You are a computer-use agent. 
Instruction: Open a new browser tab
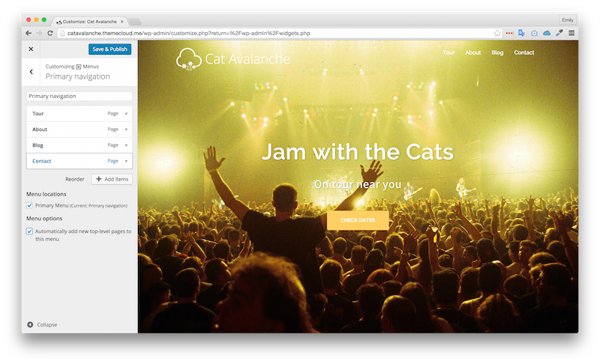(x=135, y=22)
